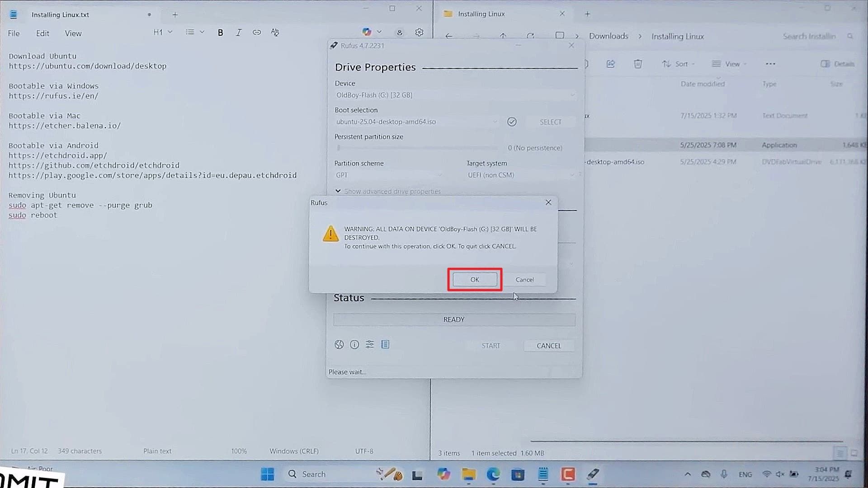
Task: Delete selected file with trash icon
Action: [637, 64]
